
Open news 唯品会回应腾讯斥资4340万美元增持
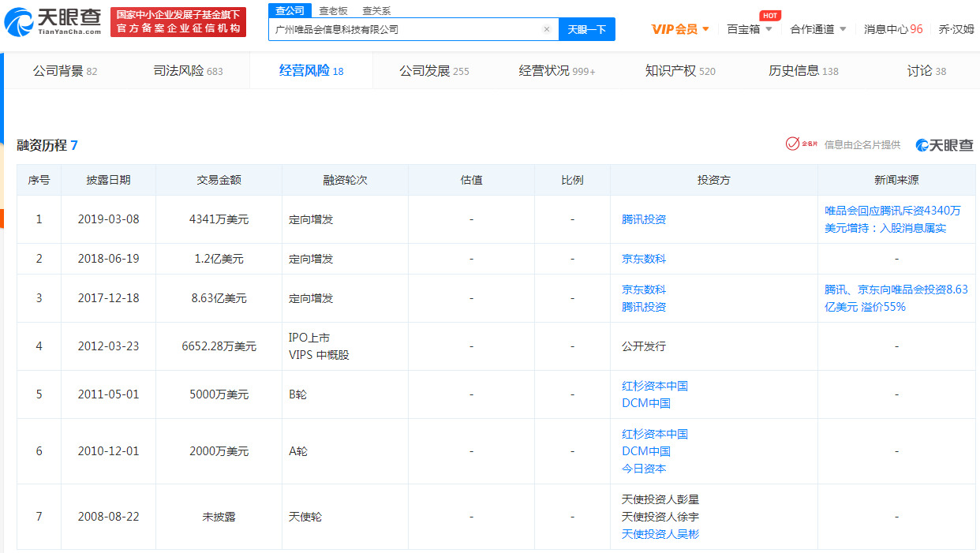893,219
